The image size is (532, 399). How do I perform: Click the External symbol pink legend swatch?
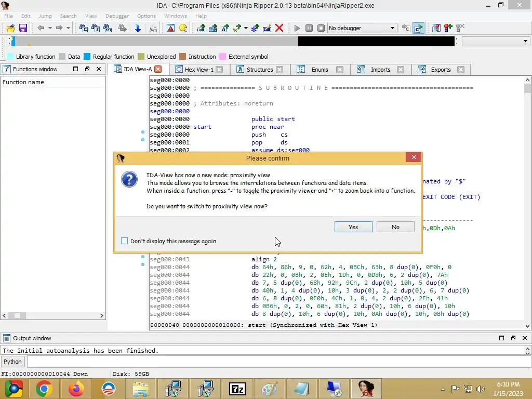[x=222, y=57]
